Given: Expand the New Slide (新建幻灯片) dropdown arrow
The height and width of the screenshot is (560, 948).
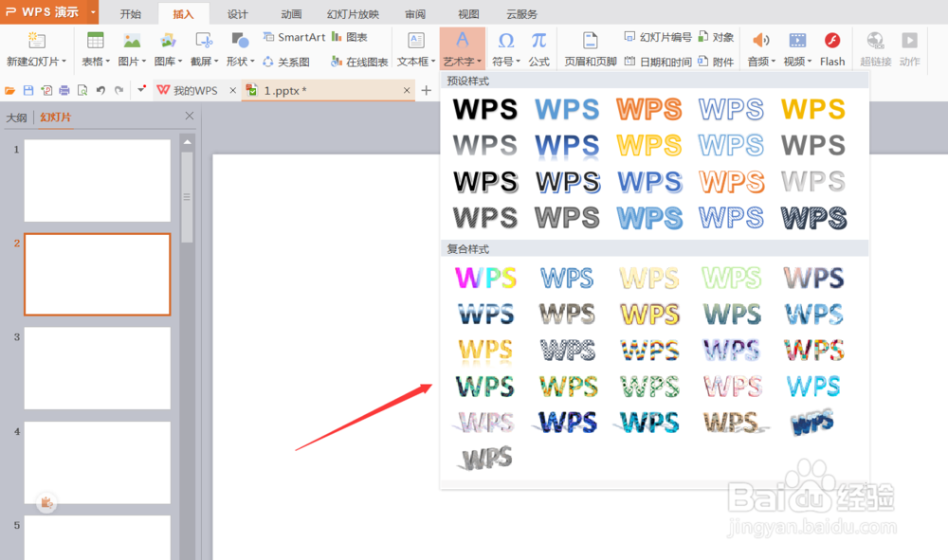Looking at the screenshot, I should click(x=64, y=62).
